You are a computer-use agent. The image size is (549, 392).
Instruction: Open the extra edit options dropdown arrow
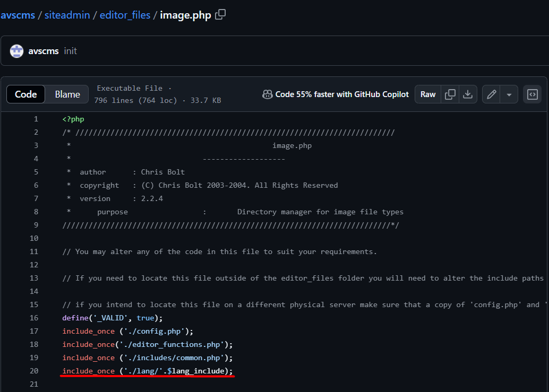pyautogui.click(x=509, y=94)
